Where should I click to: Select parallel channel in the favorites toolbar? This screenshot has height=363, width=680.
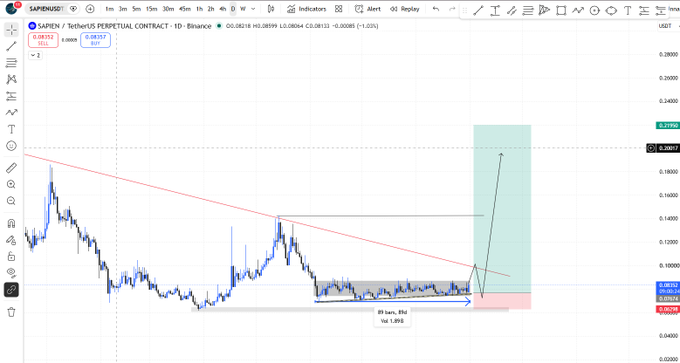(x=511, y=10)
